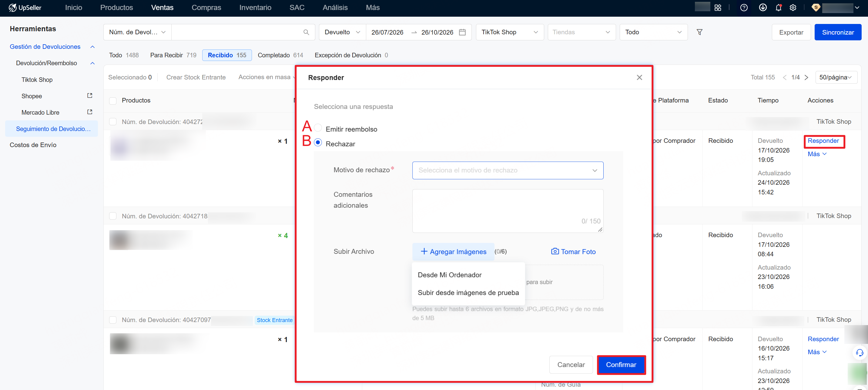
Task: Select the Emitir reembolso radio option
Action: pos(318,128)
